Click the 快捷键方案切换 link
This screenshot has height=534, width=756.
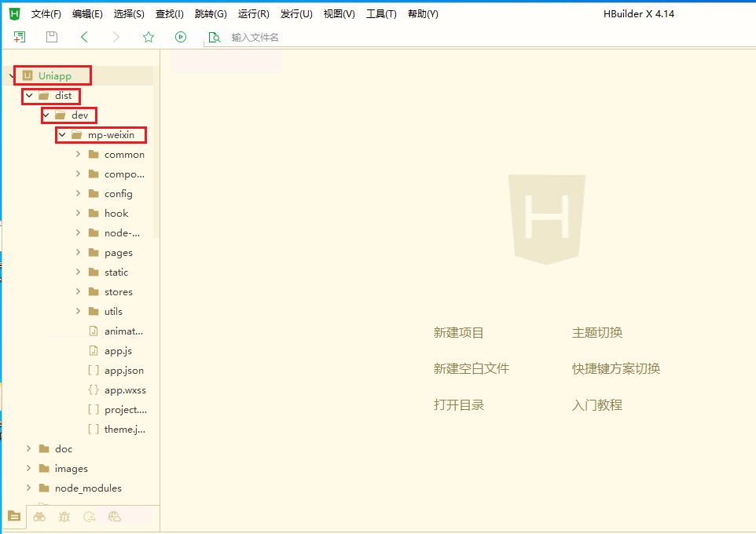[x=615, y=368]
